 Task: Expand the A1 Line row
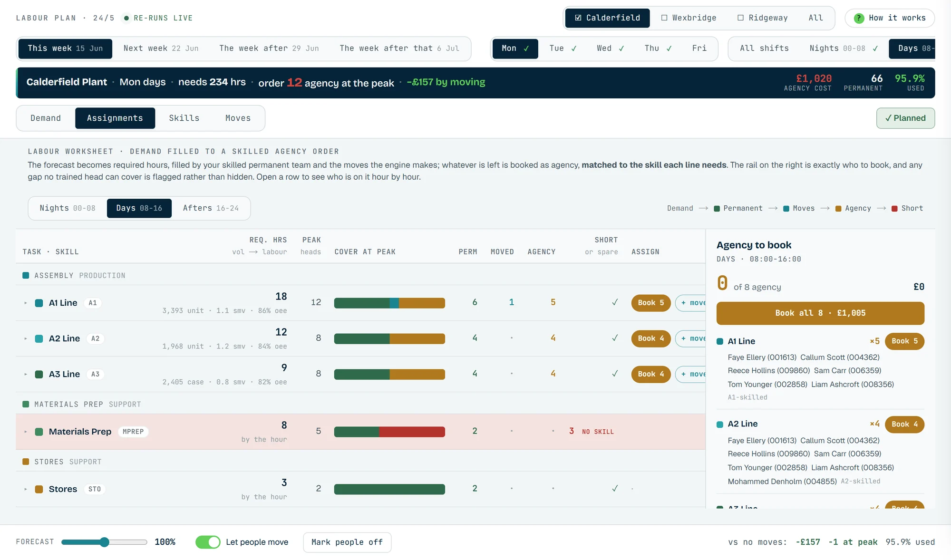[x=26, y=303]
